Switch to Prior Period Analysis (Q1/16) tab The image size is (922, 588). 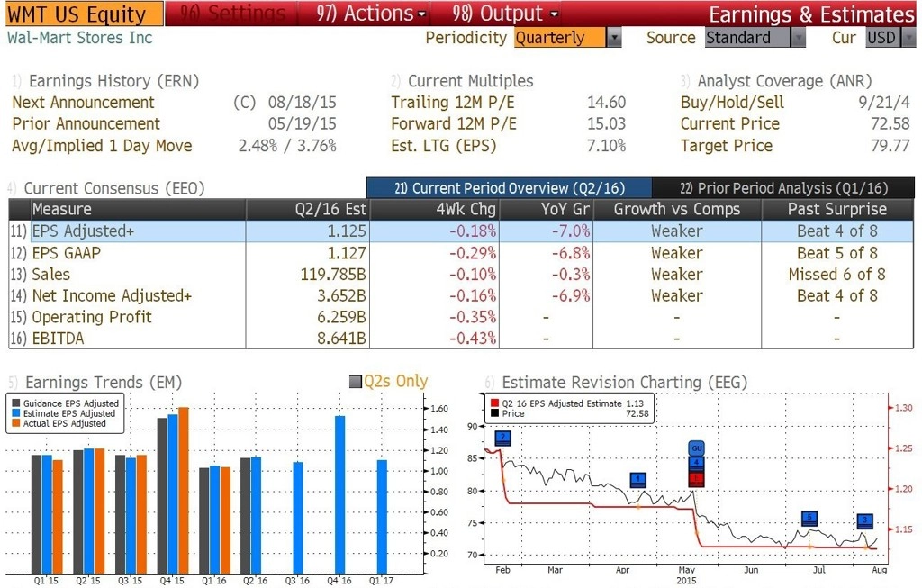coord(783,188)
